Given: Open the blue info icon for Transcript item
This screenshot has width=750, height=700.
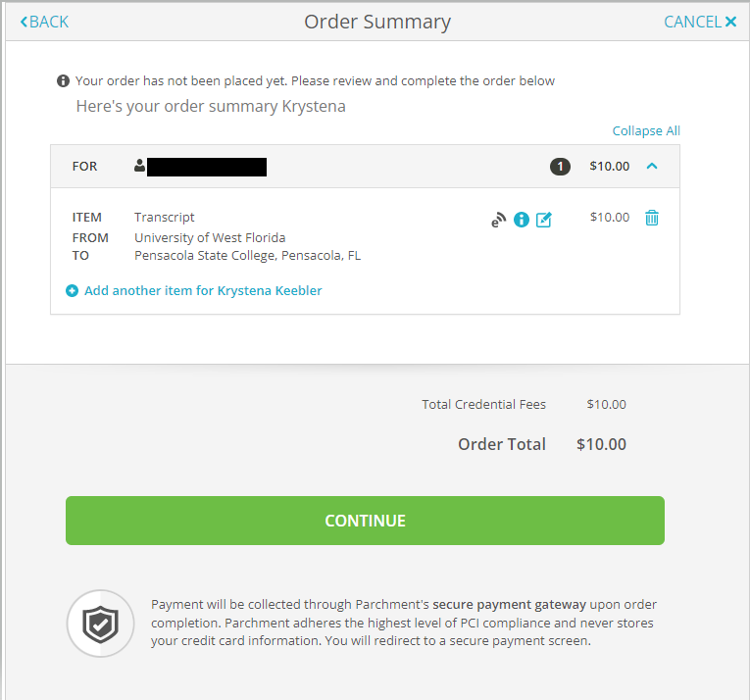Looking at the screenshot, I should (522, 220).
